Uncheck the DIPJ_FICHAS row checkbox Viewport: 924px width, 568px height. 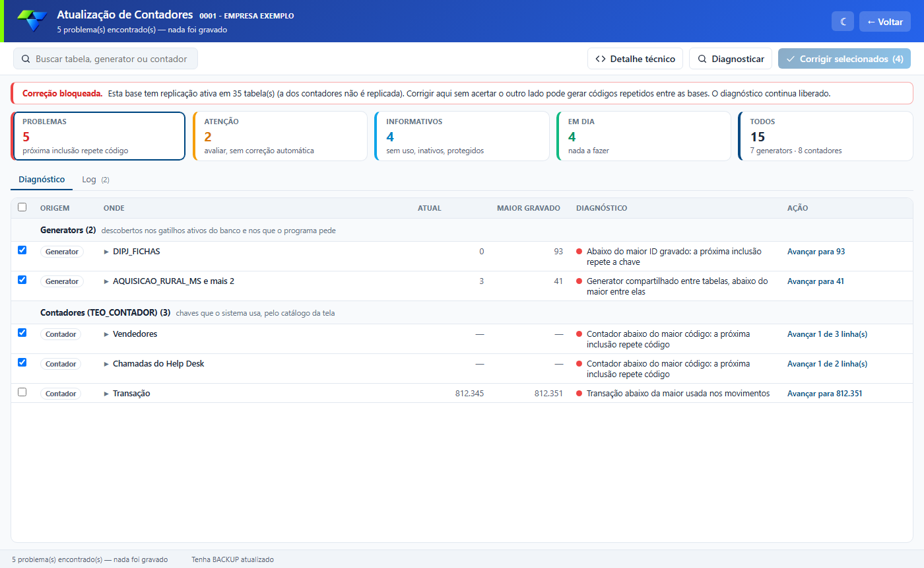(22, 250)
